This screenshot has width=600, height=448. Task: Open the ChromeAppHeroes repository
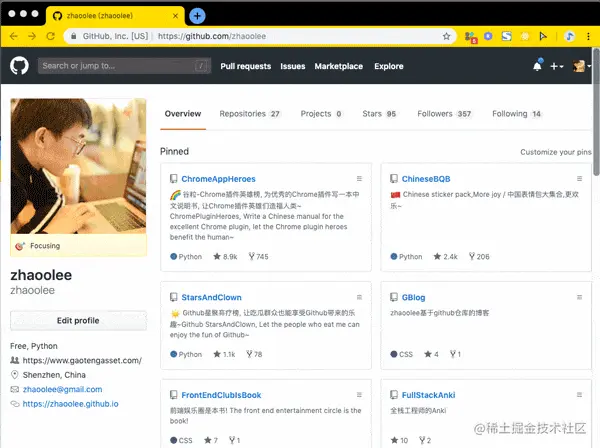coord(218,179)
